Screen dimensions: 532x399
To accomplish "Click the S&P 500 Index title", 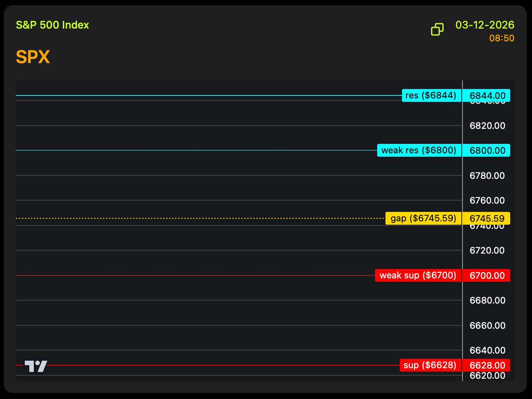I will [52, 25].
